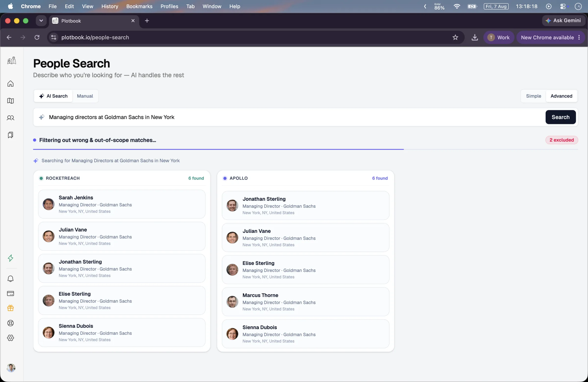Click the Search button

pos(560,117)
